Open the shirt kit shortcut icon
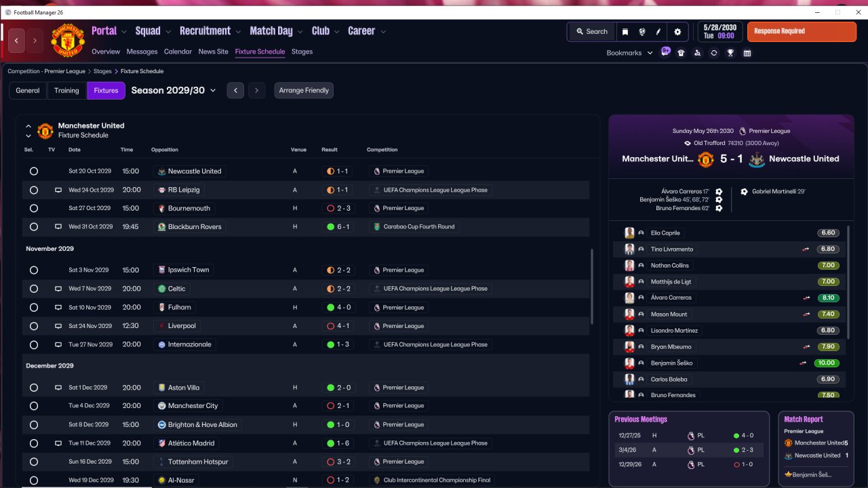Screen dimensions: 868x488 (x=682, y=53)
